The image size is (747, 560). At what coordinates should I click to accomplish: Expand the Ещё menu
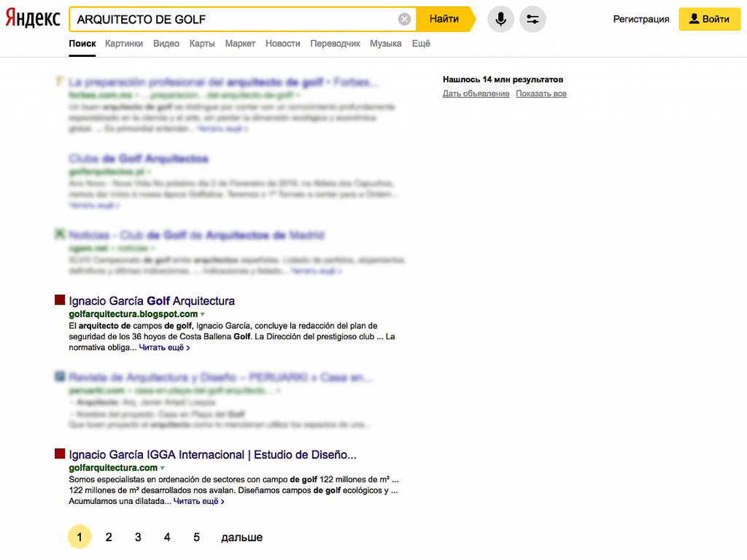tap(421, 44)
